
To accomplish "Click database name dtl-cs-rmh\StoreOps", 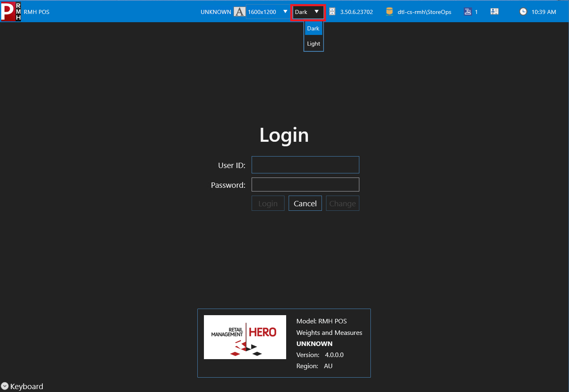I will click(424, 12).
